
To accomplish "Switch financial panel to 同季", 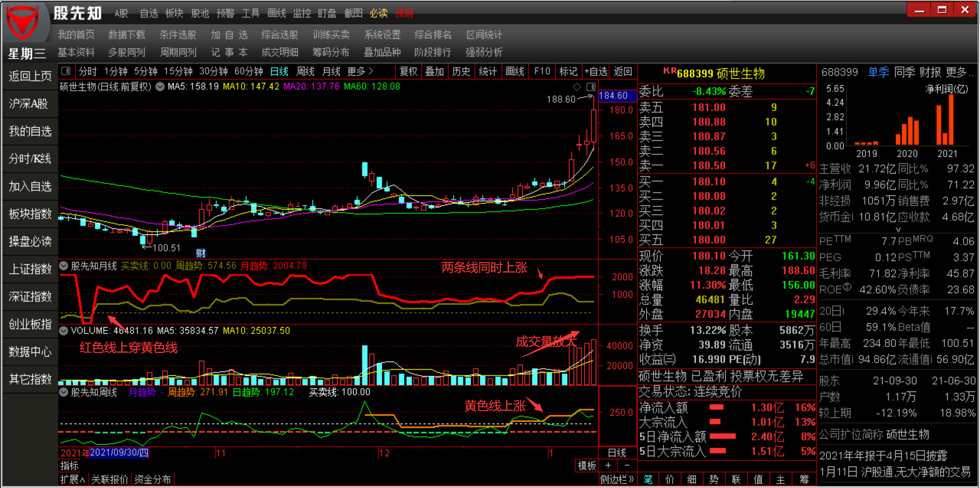I will [x=904, y=72].
